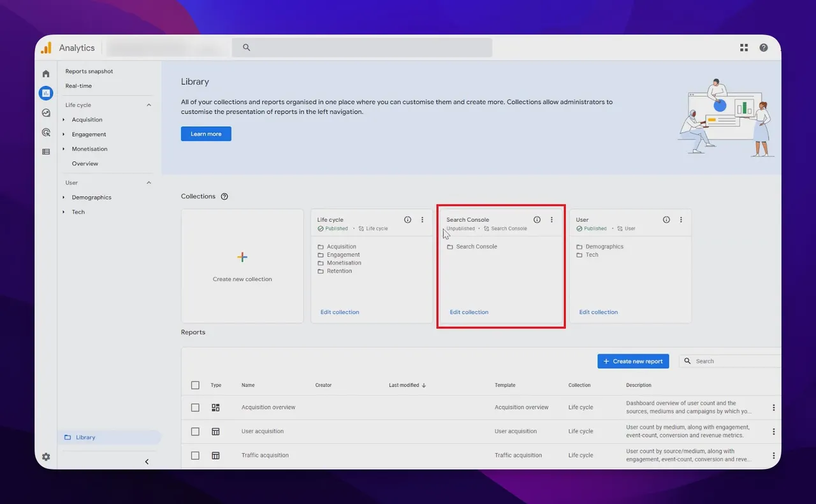Click Traffic acquisition table type icon
The image size is (816, 504).
point(215,456)
